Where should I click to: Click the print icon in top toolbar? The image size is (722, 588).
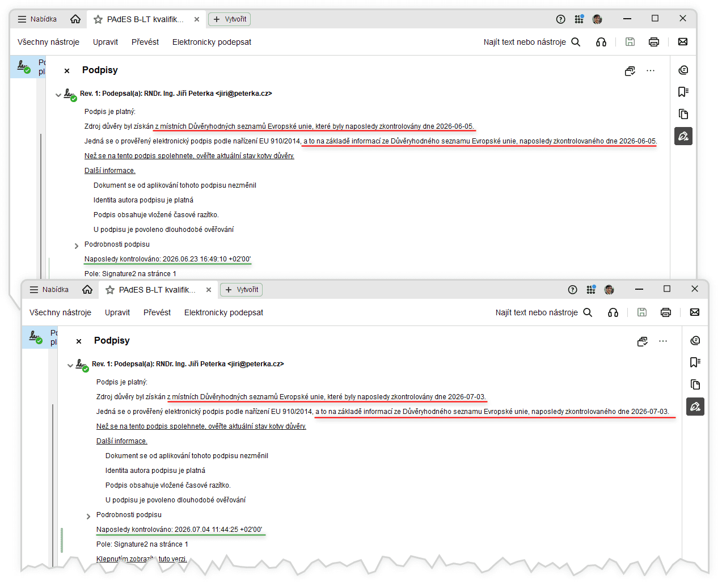(654, 42)
